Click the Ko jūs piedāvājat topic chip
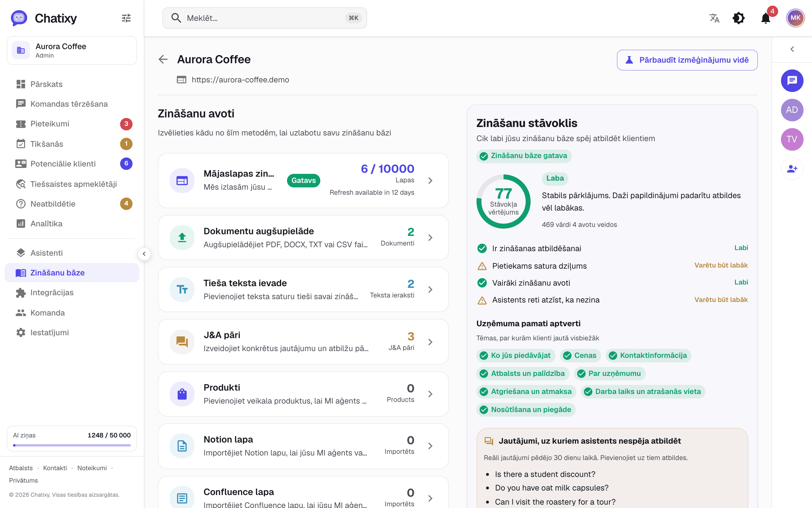 (x=516, y=356)
